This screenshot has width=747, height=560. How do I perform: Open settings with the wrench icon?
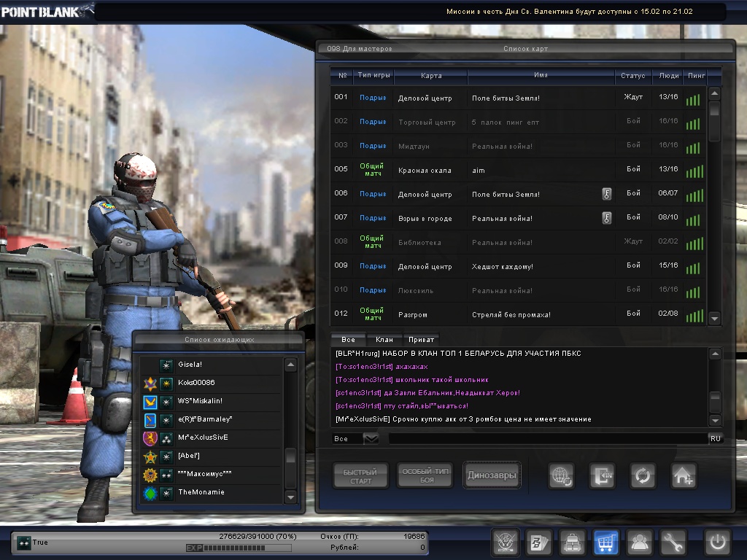coord(673,542)
